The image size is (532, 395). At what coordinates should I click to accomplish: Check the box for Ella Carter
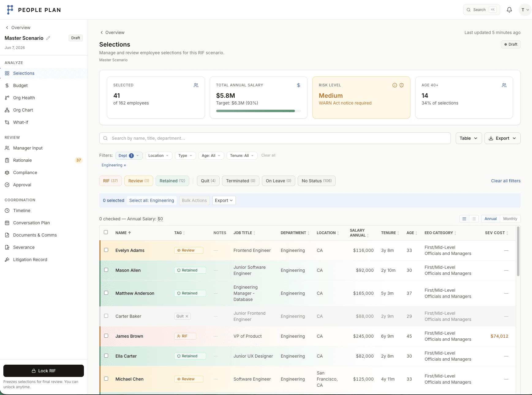pyautogui.click(x=106, y=356)
